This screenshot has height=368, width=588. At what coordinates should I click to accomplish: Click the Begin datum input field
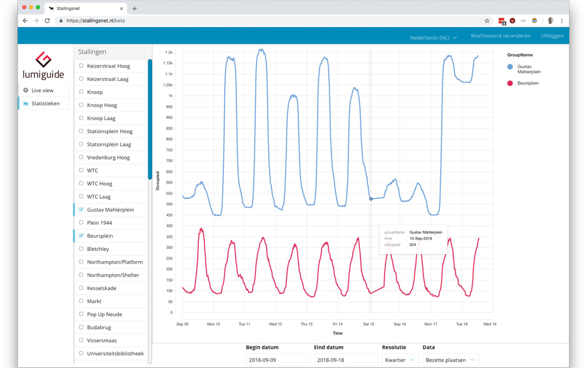(277, 360)
